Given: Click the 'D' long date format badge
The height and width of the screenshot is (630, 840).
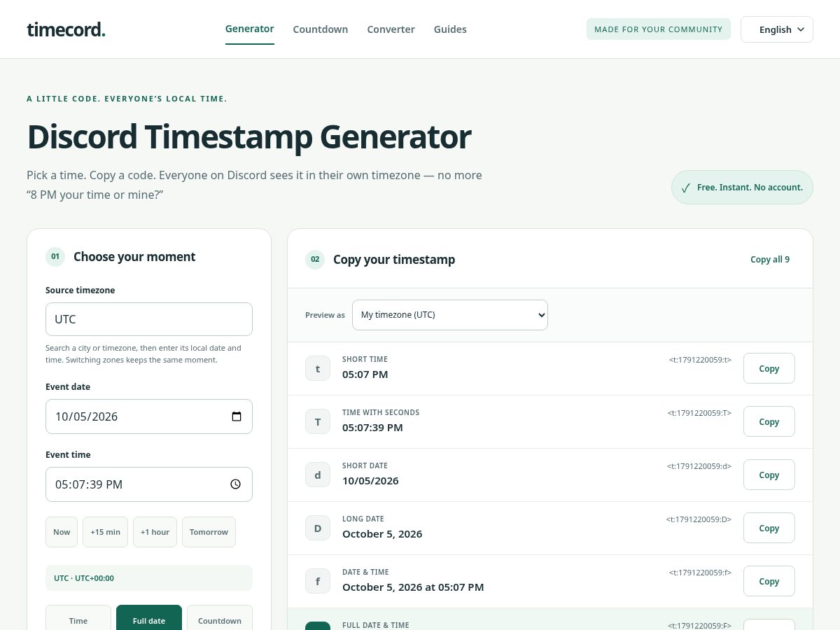Looking at the screenshot, I should pos(318,528).
